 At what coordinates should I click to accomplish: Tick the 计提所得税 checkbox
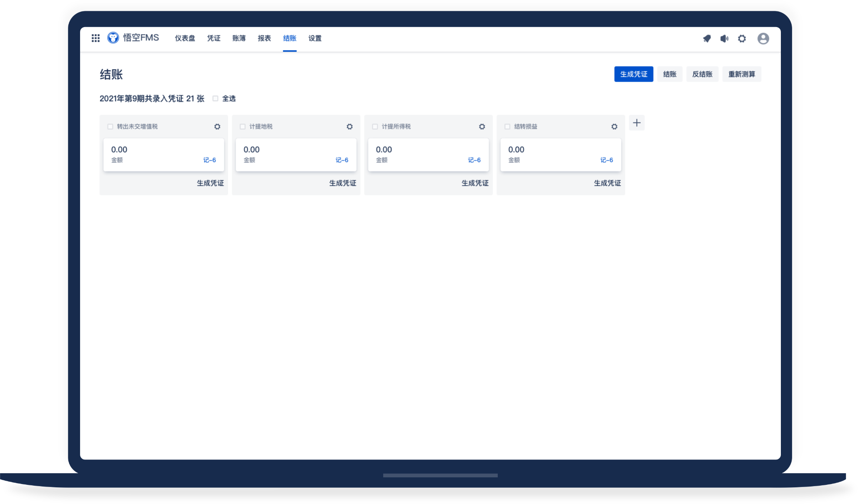[x=375, y=127]
